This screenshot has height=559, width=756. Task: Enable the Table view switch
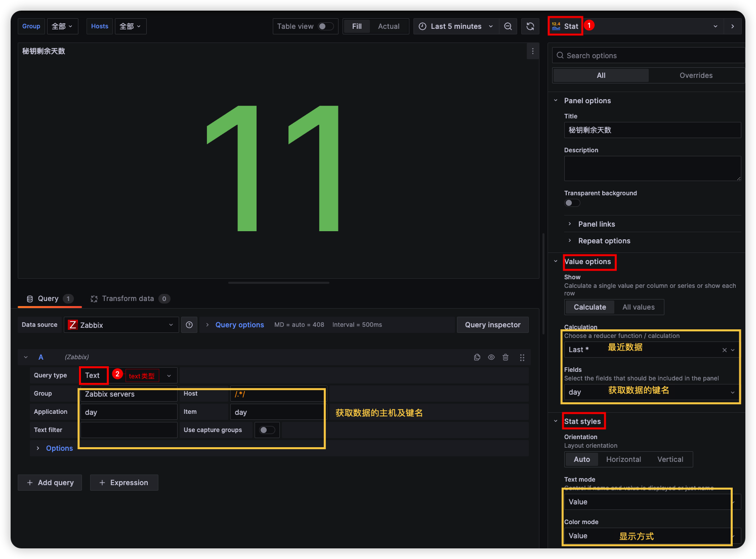[x=325, y=26]
